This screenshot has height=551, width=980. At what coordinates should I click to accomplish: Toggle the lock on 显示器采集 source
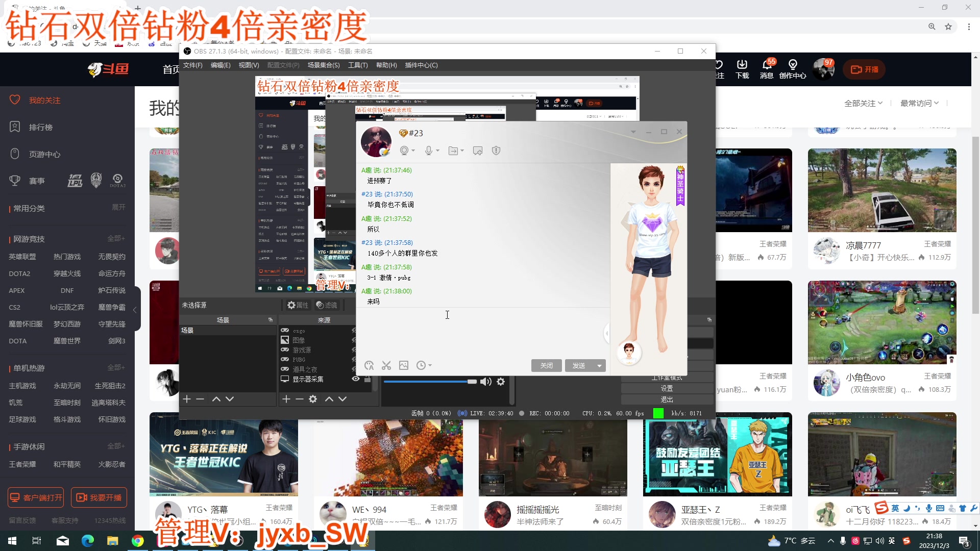pos(368,379)
